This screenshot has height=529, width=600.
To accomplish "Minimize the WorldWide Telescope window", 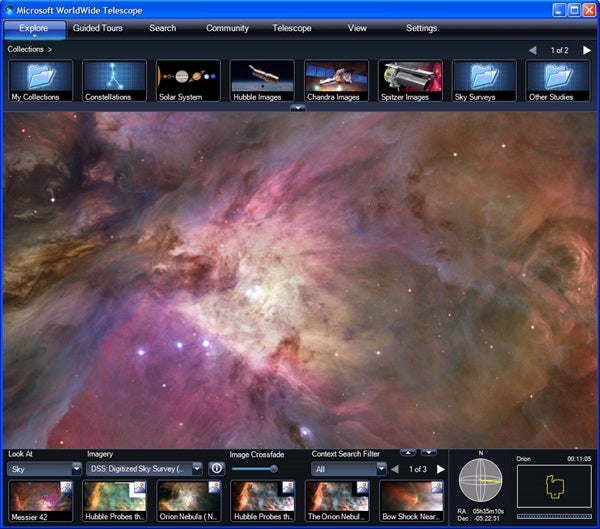I will pyautogui.click(x=559, y=10).
